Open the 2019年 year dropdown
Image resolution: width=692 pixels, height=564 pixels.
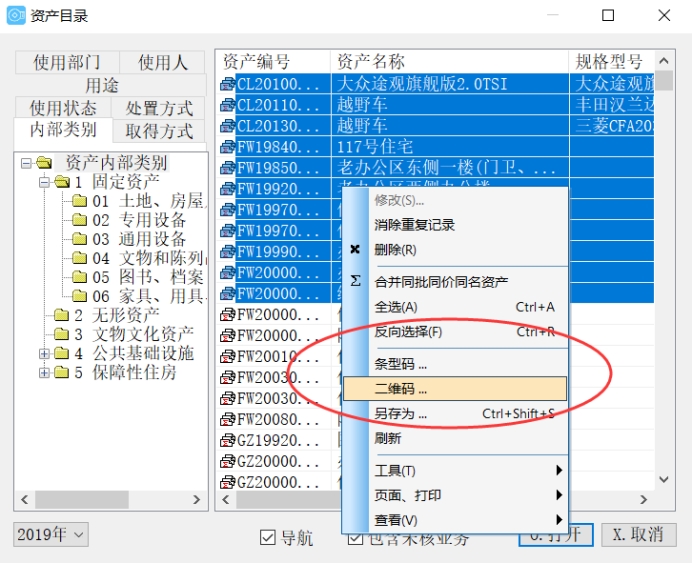pyautogui.click(x=79, y=535)
